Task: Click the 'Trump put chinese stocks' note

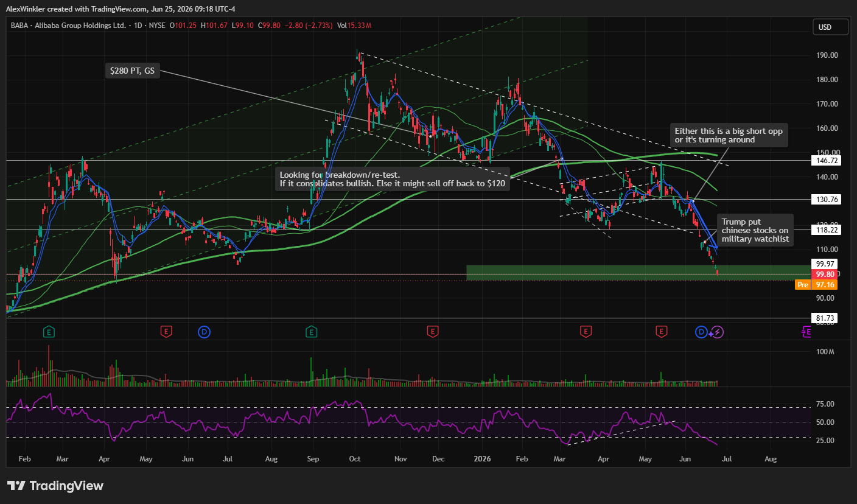Action: coord(755,230)
